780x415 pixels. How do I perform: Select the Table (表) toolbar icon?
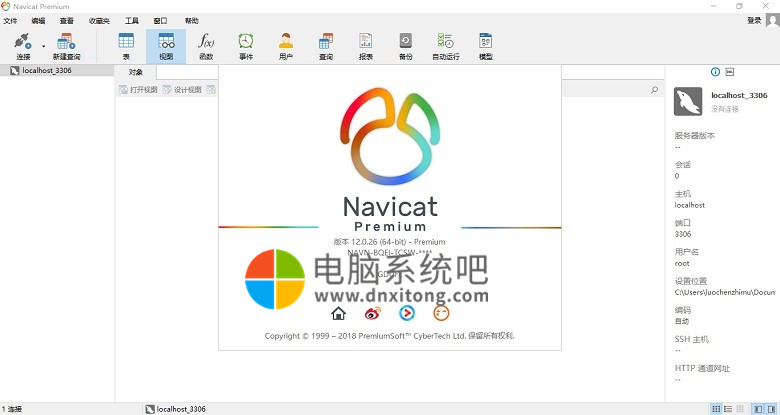[126, 45]
